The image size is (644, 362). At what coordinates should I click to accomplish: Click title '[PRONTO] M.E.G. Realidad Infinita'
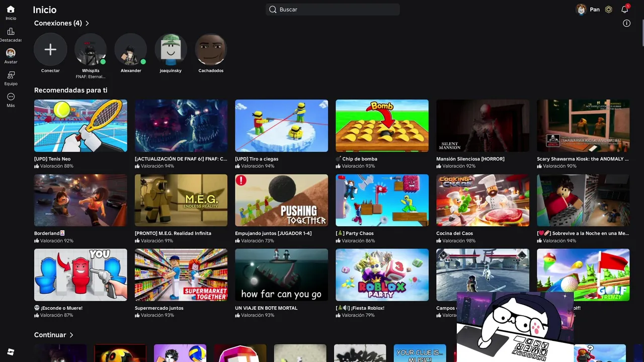173,233
